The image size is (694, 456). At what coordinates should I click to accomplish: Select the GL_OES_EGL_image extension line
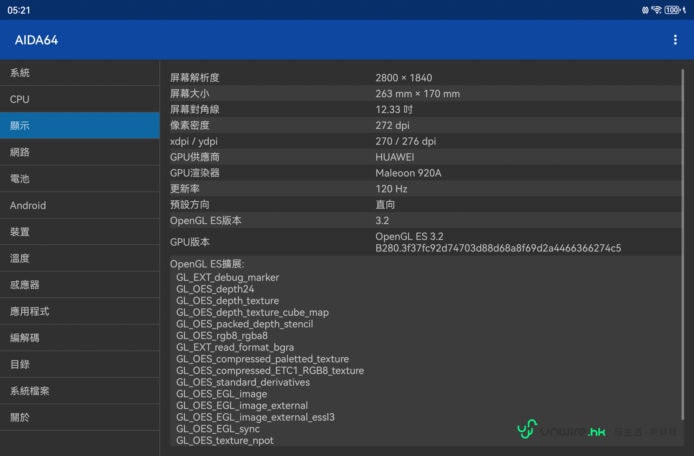222,394
